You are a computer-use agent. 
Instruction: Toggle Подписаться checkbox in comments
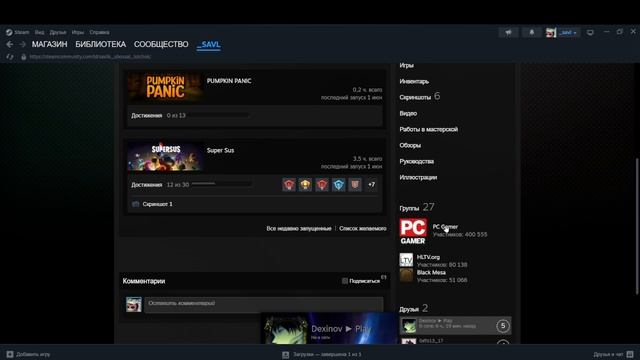[x=345, y=281]
